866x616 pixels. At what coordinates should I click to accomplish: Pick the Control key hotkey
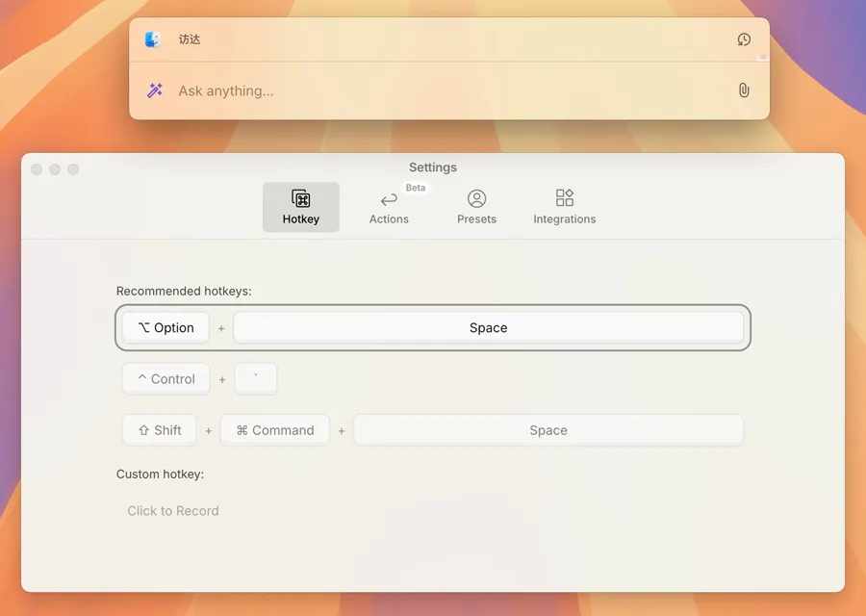coord(166,379)
